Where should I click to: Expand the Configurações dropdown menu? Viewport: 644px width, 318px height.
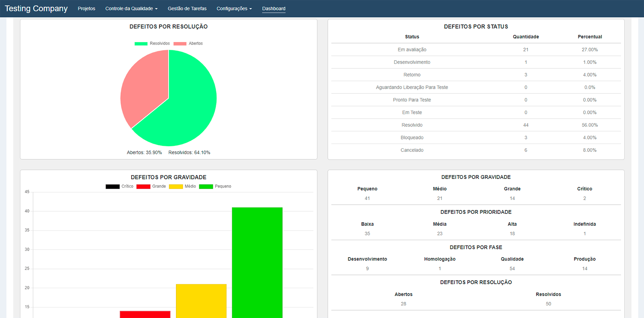pos(234,9)
